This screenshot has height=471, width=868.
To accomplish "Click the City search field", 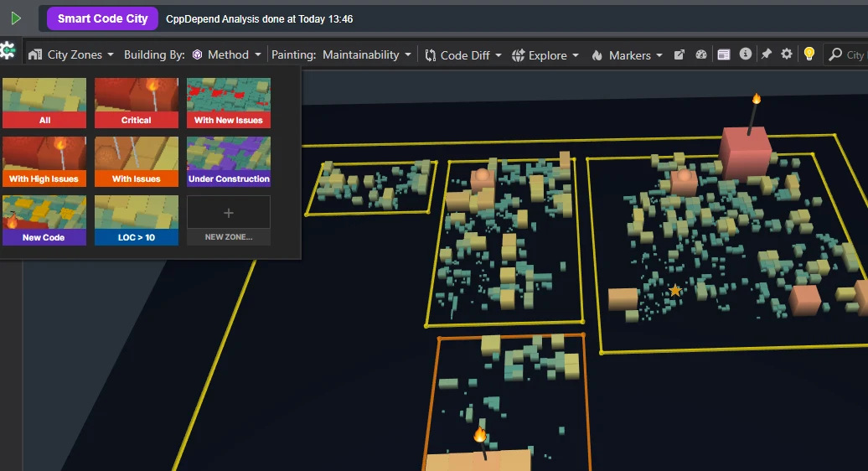I will [846, 54].
